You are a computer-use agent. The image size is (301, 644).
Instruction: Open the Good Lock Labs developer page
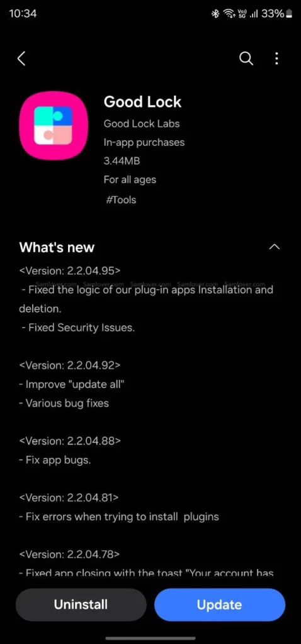142,124
